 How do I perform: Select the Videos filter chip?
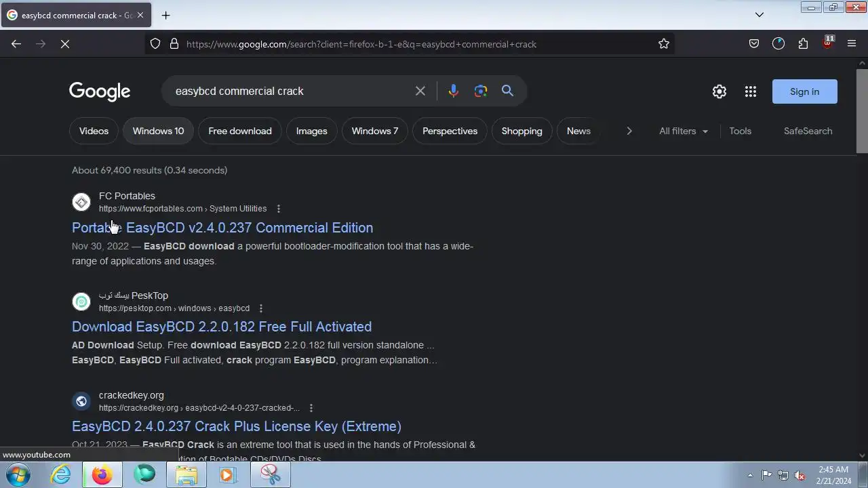(94, 131)
